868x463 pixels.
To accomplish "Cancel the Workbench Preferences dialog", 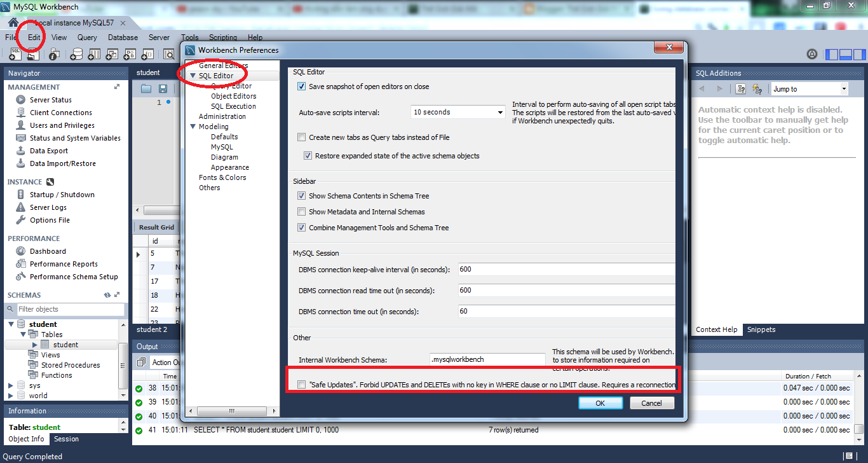I will pyautogui.click(x=651, y=403).
